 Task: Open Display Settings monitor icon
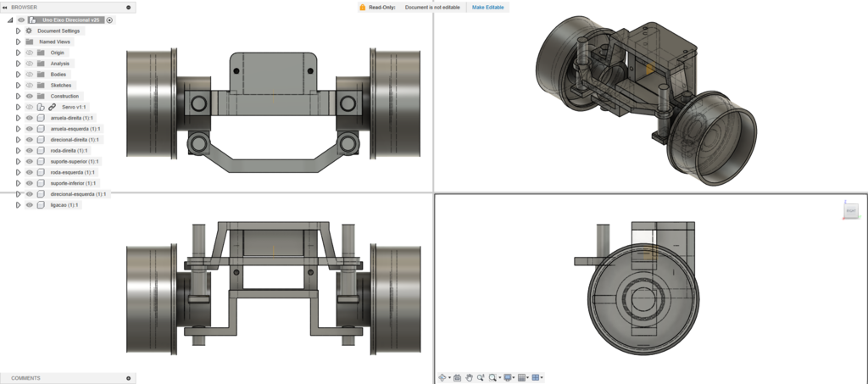point(507,377)
